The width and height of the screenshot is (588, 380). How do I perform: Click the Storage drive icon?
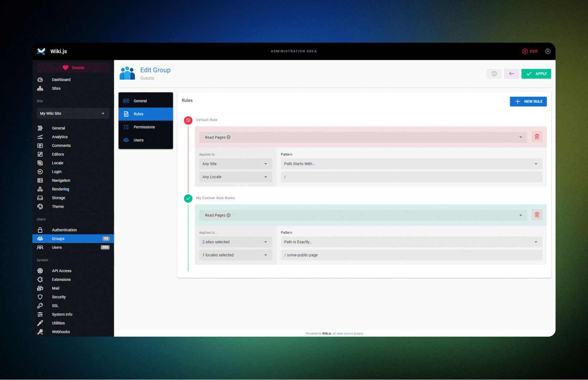(40, 198)
